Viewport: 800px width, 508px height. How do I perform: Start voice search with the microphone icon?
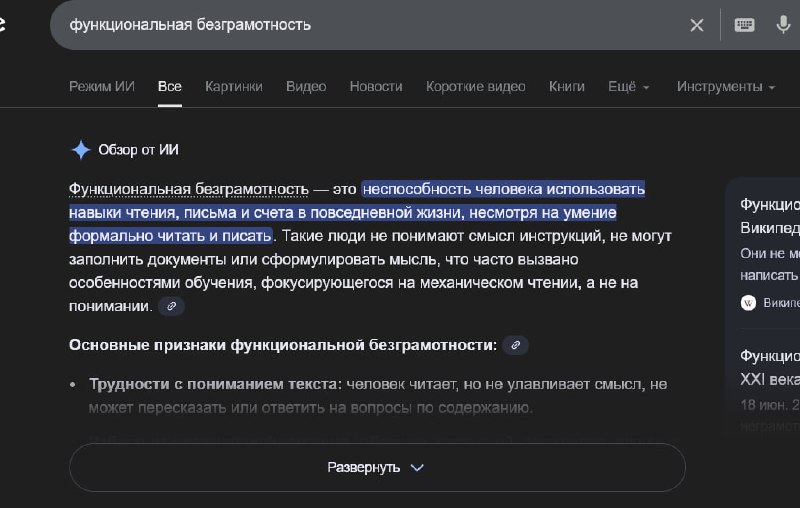[x=784, y=25]
